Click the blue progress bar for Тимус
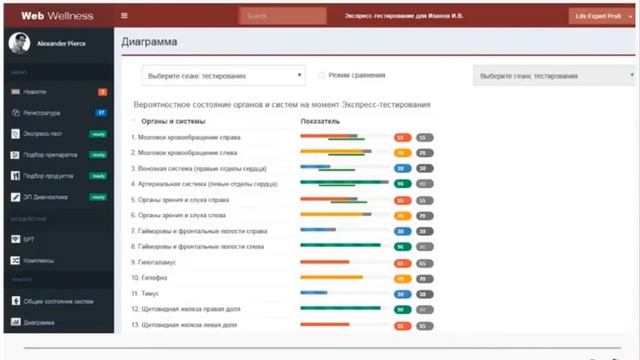Screen dimensions: 640x360 (x=313, y=292)
